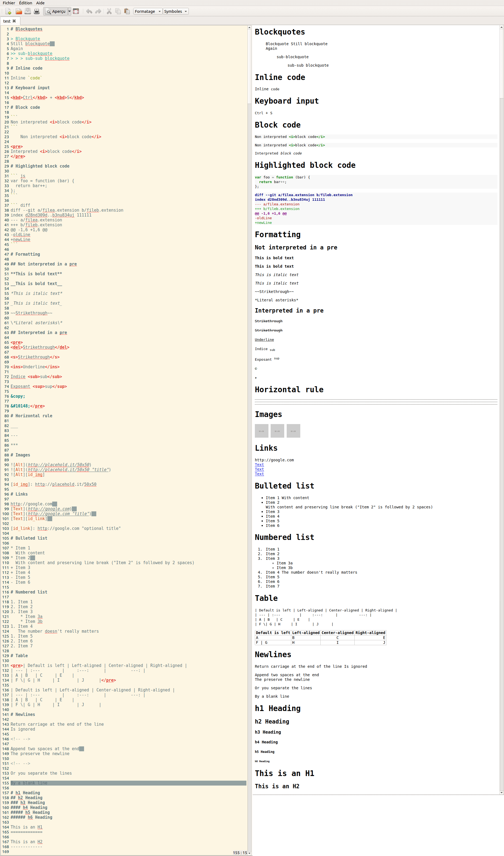The height and width of the screenshot is (856, 504).
Task: Click 'Right-aligned' header in rendered table
Action: point(370,633)
